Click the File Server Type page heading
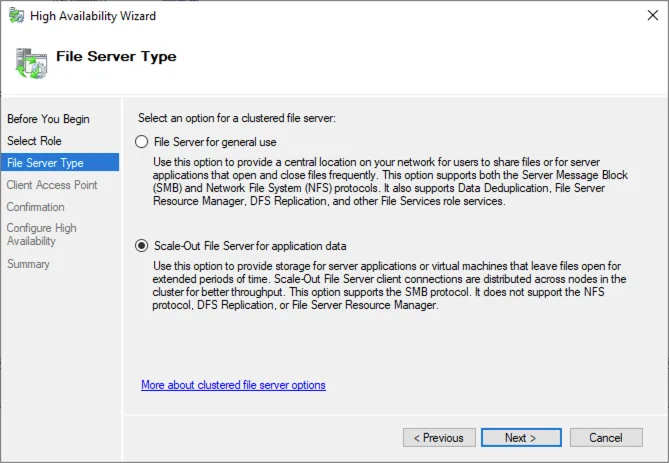Image resolution: width=669 pixels, height=463 pixels. coord(116,57)
